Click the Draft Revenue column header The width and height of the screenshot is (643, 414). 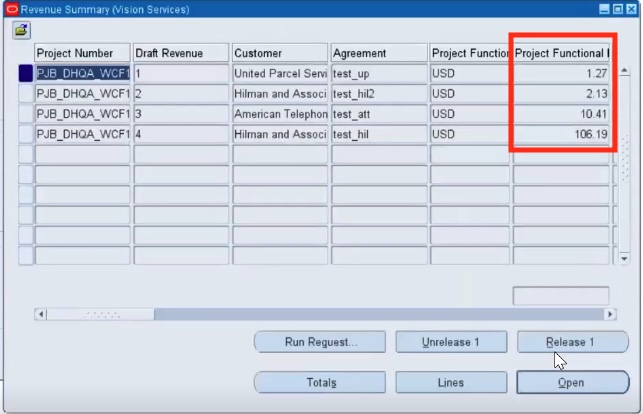point(181,53)
